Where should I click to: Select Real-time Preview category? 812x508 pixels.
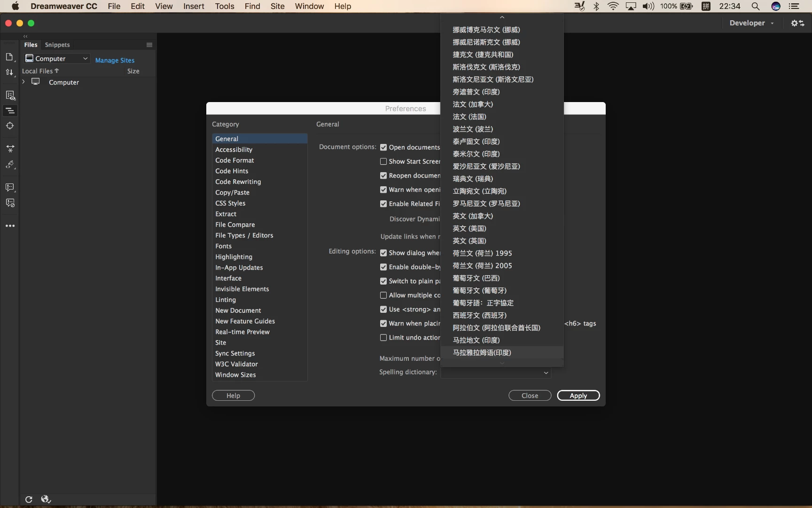pos(259,332)
